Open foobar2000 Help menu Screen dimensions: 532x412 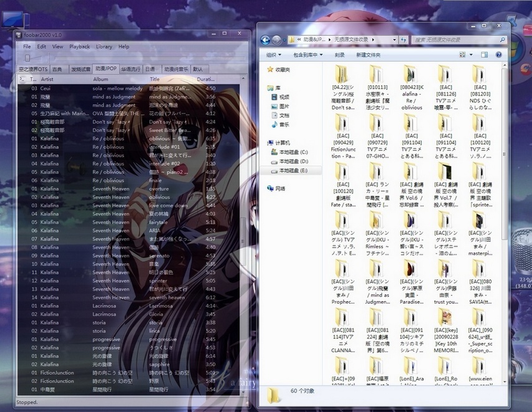click(123, 47)
